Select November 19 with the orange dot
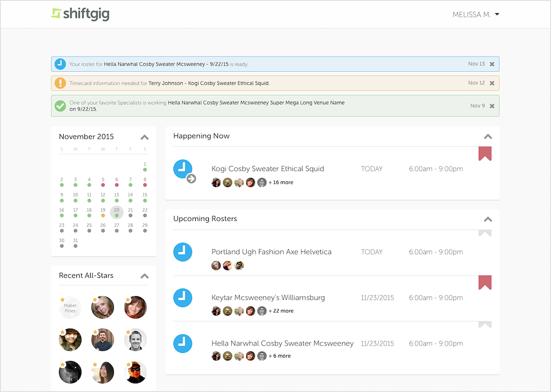The width and height of the screenshot is (551, 392). point(103,212)
